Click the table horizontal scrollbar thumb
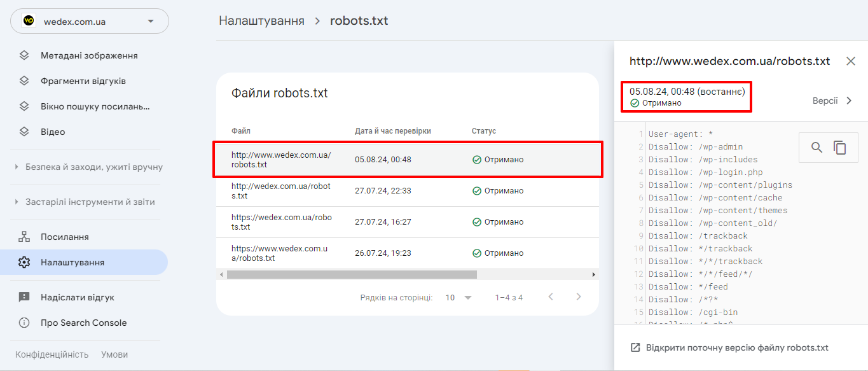 tap(352, 274)
